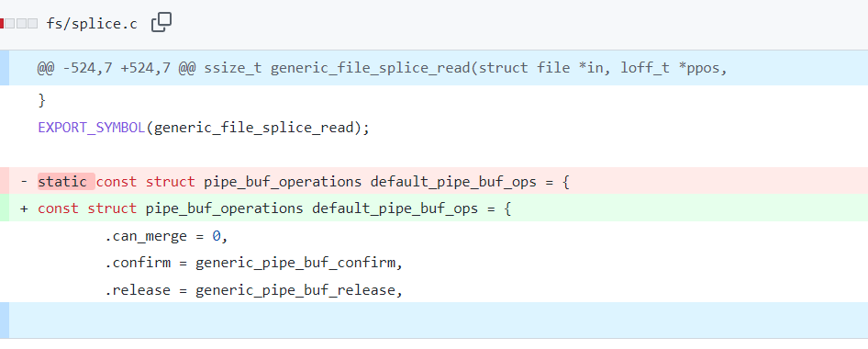Select the removed line starting with static const

(434, 181)
